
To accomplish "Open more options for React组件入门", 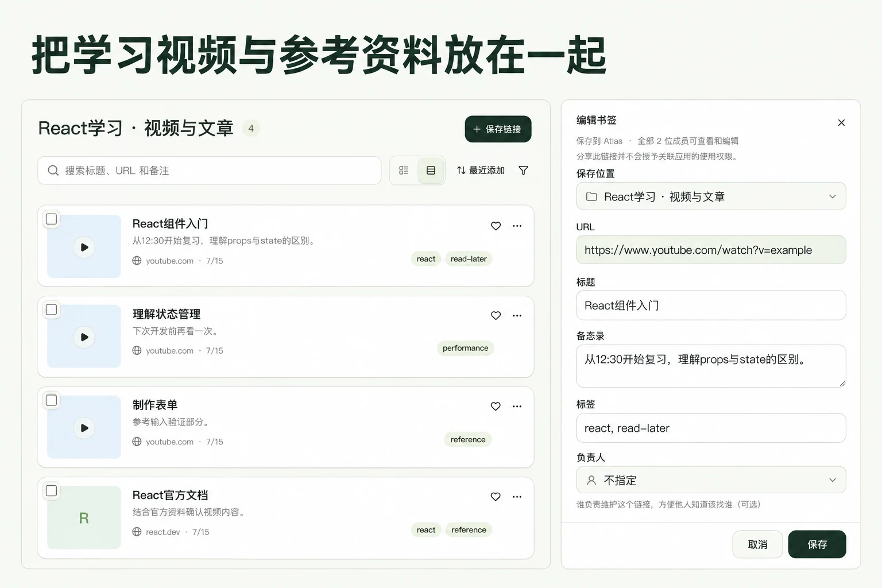I will click(517, 226).
